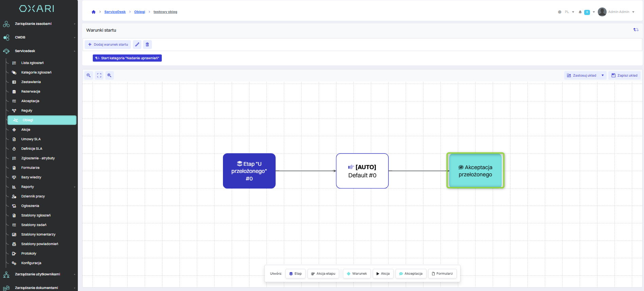644x291 pixels.
Task: Click Dodaj warunek startu button
Action: [x=108, y=45]
